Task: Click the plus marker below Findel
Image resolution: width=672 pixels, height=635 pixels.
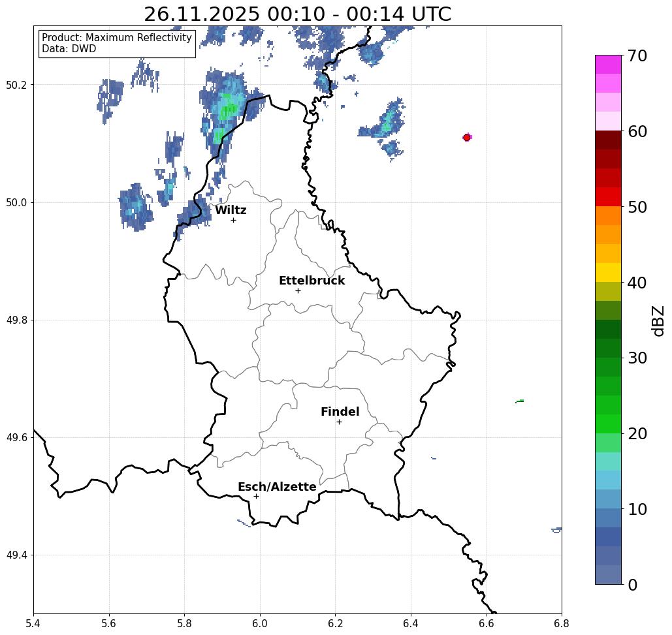Action: [x=339, y=422]
